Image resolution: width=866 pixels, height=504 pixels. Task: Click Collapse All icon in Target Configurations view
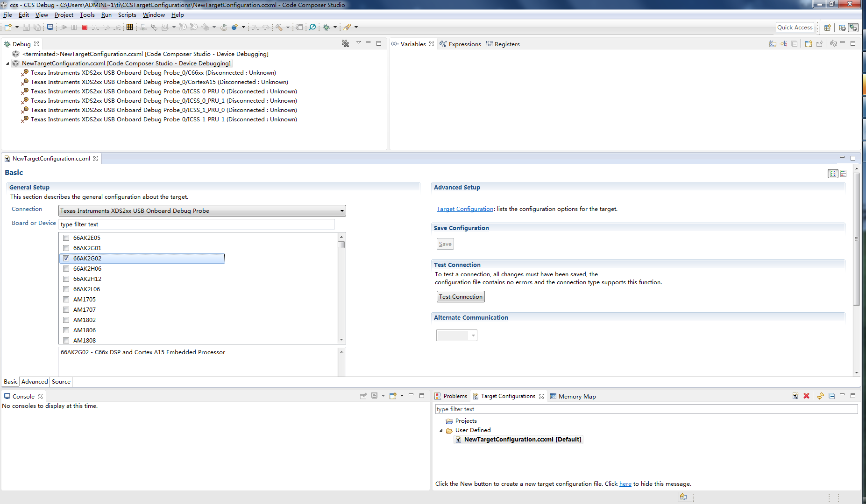coord(832,396)
